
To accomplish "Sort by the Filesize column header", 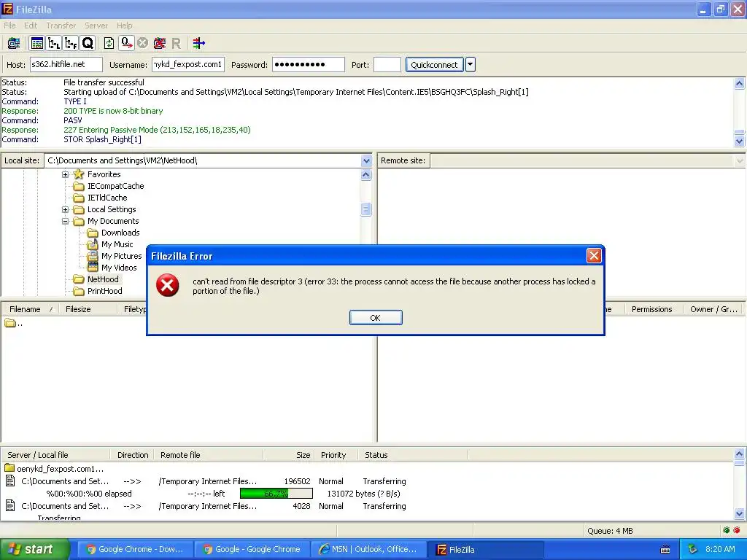I will (x=89, y=309).
